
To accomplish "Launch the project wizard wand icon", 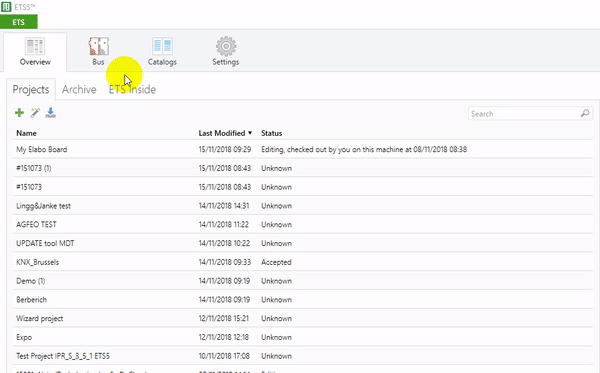I will (x=35, y=112).
